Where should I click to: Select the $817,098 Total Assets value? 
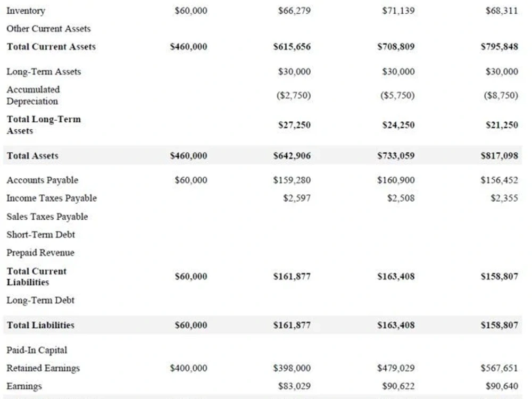click(499, 156)
